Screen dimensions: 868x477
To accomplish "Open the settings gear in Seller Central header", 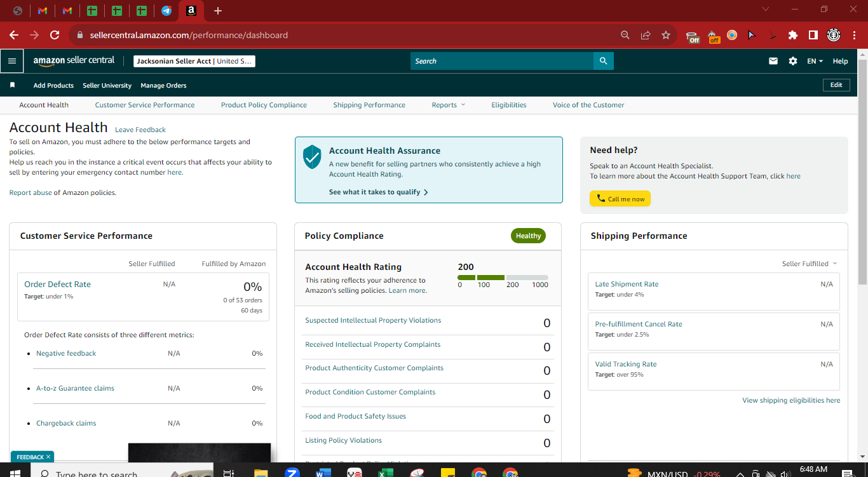I will point(793,61).
